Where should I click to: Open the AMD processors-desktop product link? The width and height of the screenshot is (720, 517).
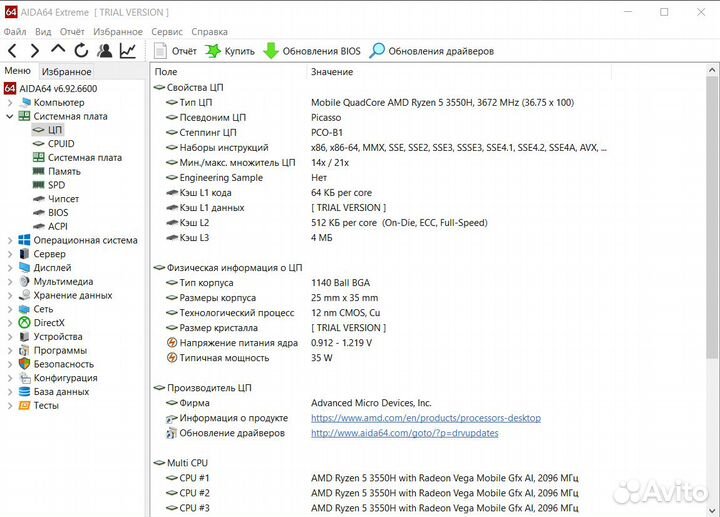[426, 418]
